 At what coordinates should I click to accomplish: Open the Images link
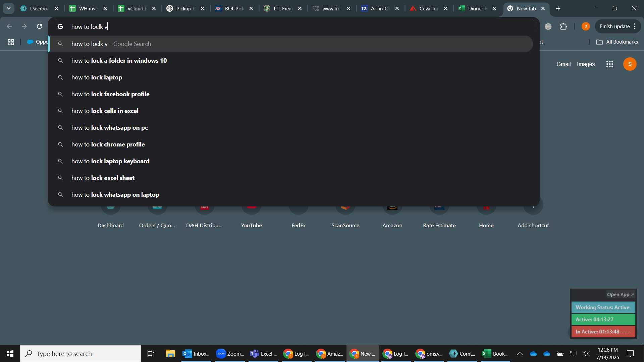tap(586, 64)
